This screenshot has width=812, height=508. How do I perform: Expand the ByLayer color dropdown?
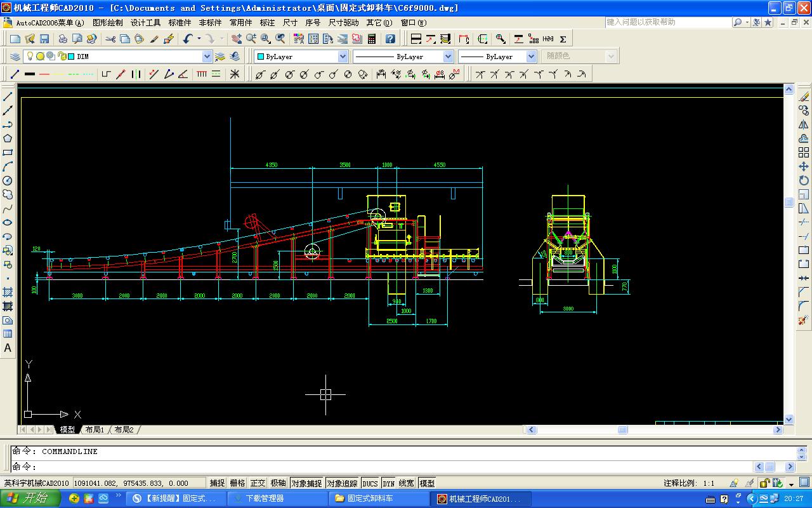pyautogui.click(x=343, y=57)
